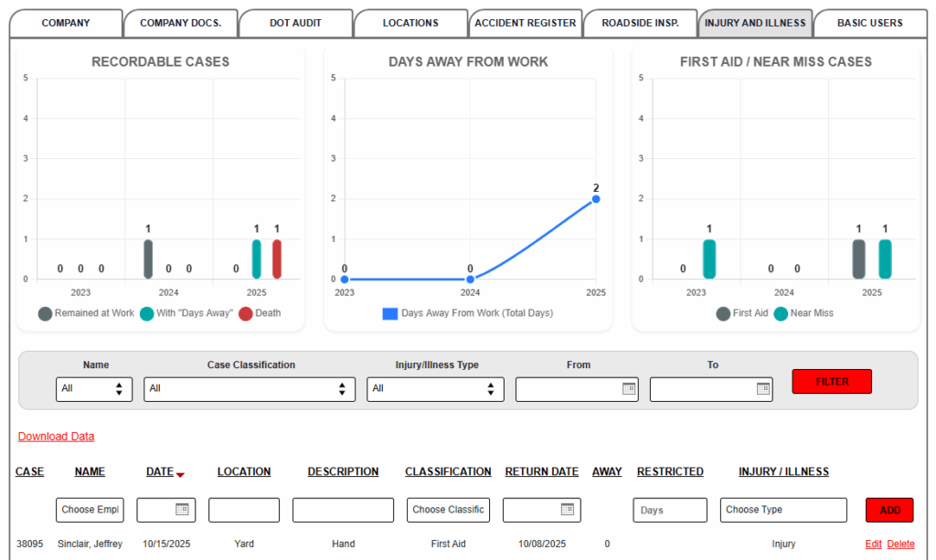Click the teal 2023 Near Miss bar
Screen dimensions: 936x560
coord(709,259)
